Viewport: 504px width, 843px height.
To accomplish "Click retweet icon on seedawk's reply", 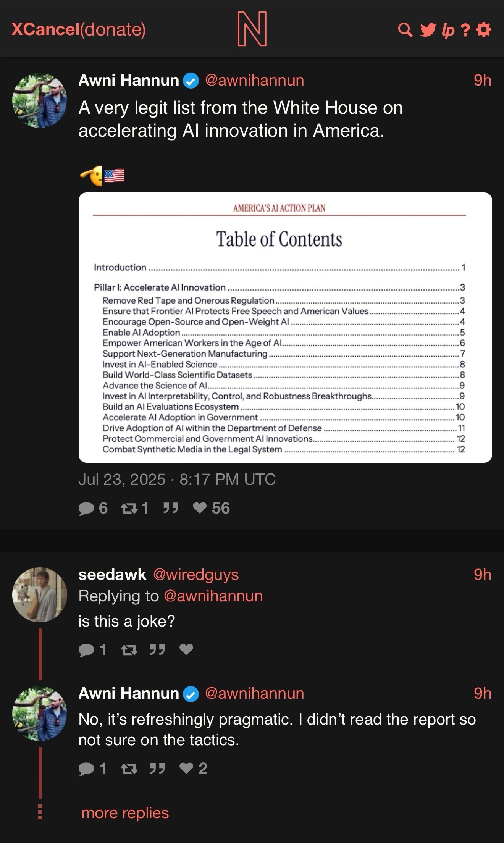I will (129, 650).
